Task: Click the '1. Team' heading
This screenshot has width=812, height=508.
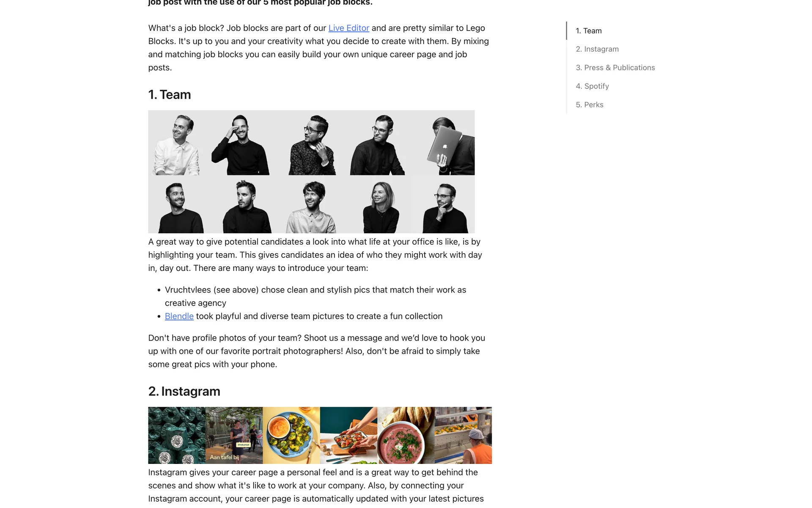Action: pos(170,94)
